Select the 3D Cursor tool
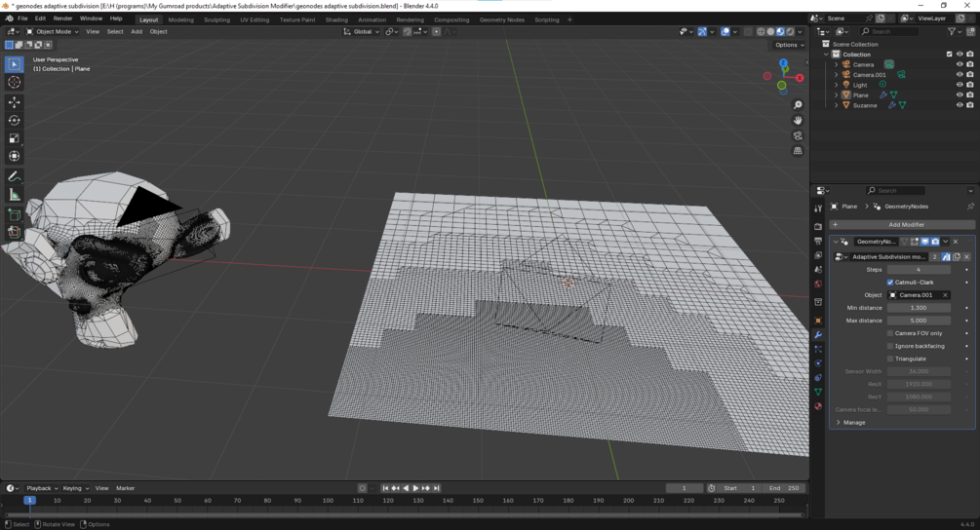Screen dimensions: 980x530 pos(14,83)
